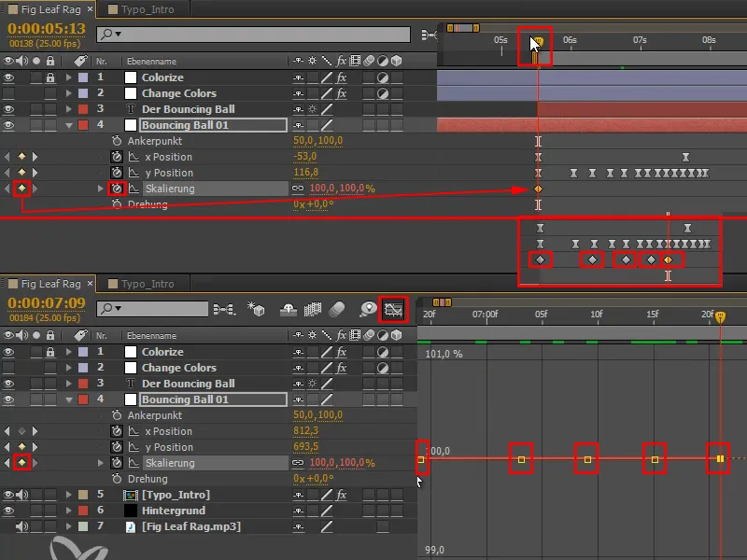747x560 pixels.
Task: Unlock Colorize layer in the 0:00:07:09 timeline
Action: pos(50,352)
